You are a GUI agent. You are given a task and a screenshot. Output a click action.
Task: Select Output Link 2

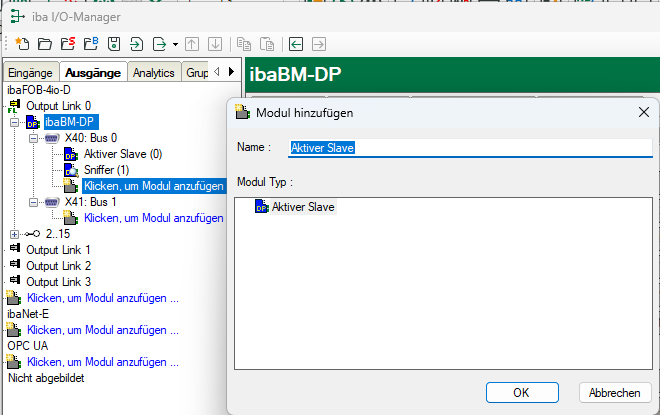(x=59, y=266)
